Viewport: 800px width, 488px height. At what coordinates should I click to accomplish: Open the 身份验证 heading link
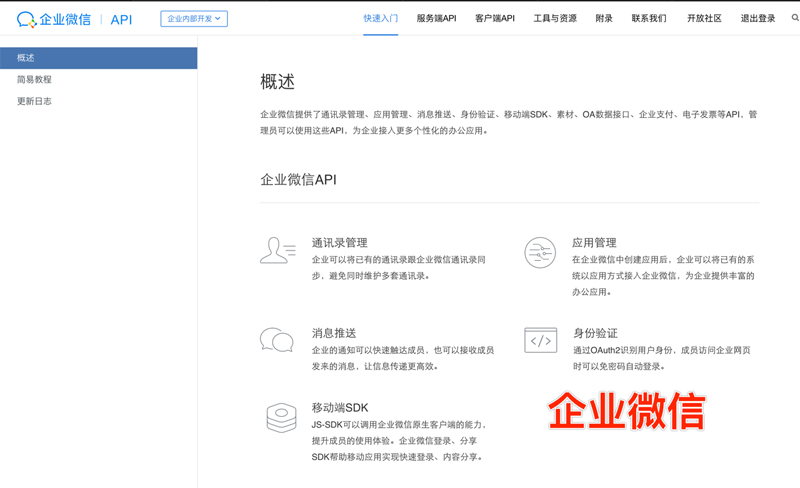595,333
